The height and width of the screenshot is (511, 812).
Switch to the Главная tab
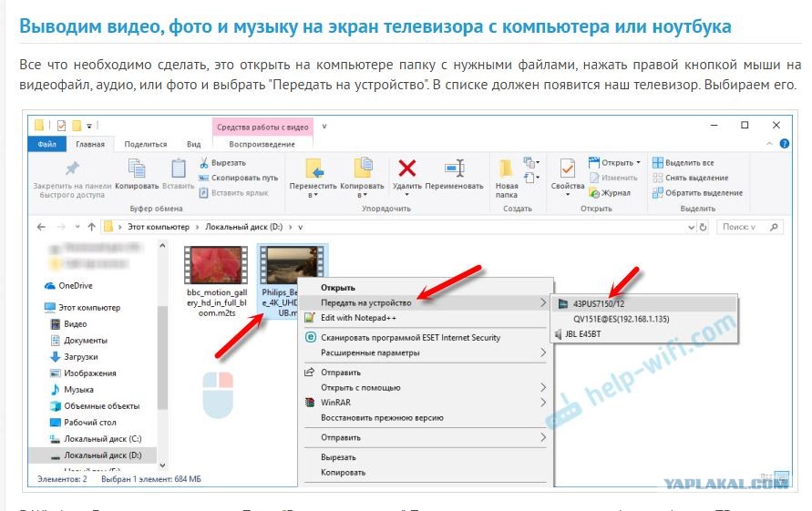point(90,144)
